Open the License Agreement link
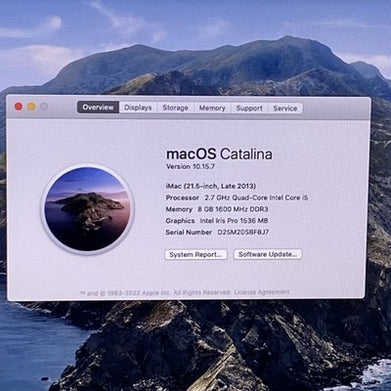The height and width of the screenshot is (391, 391). pos(262,292)
